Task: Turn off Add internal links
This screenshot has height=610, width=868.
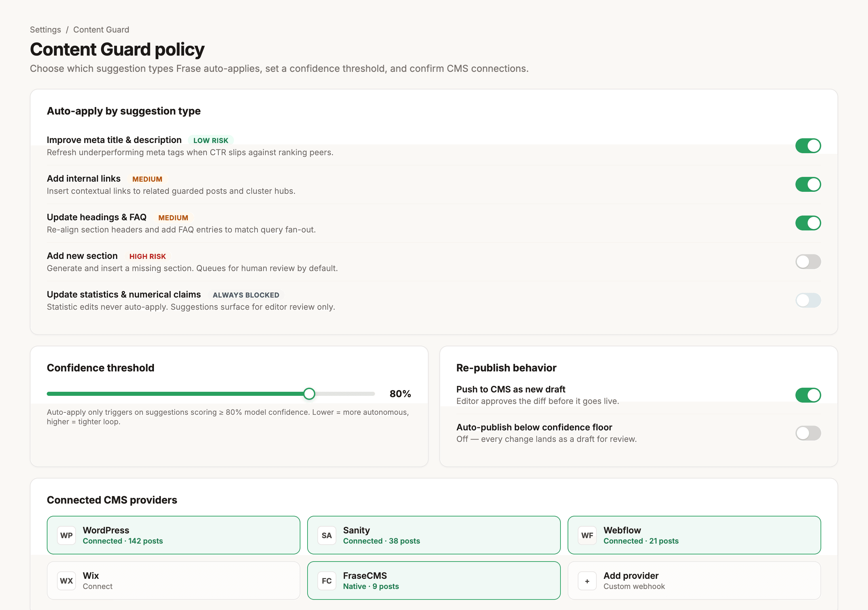Action: [808, 184]
